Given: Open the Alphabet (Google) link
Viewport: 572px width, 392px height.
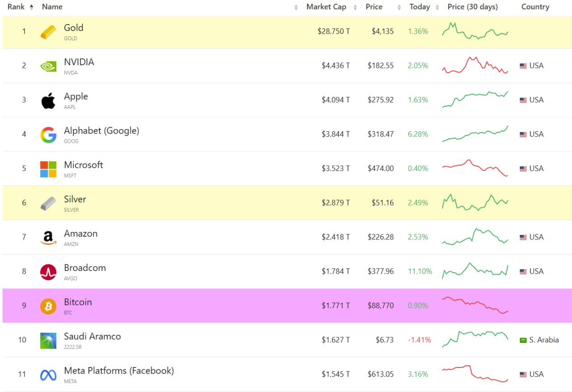Looking at the screenshot, I should pos(101,131).
